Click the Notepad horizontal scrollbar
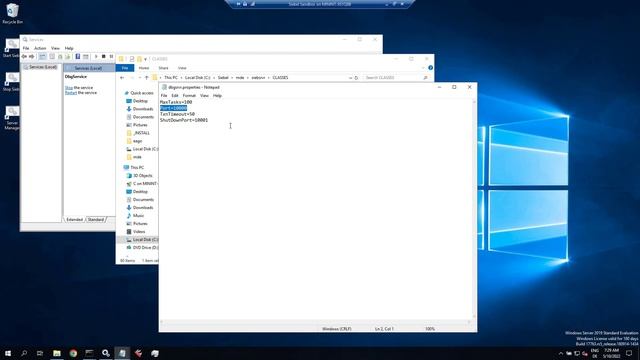The width and height of the screenshot is (640, 360). [315, 322]
